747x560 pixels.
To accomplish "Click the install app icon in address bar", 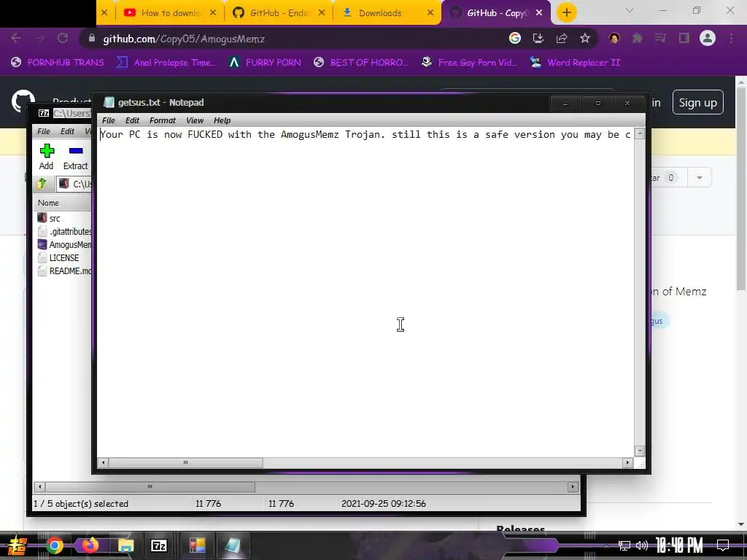I will [538, 39].
